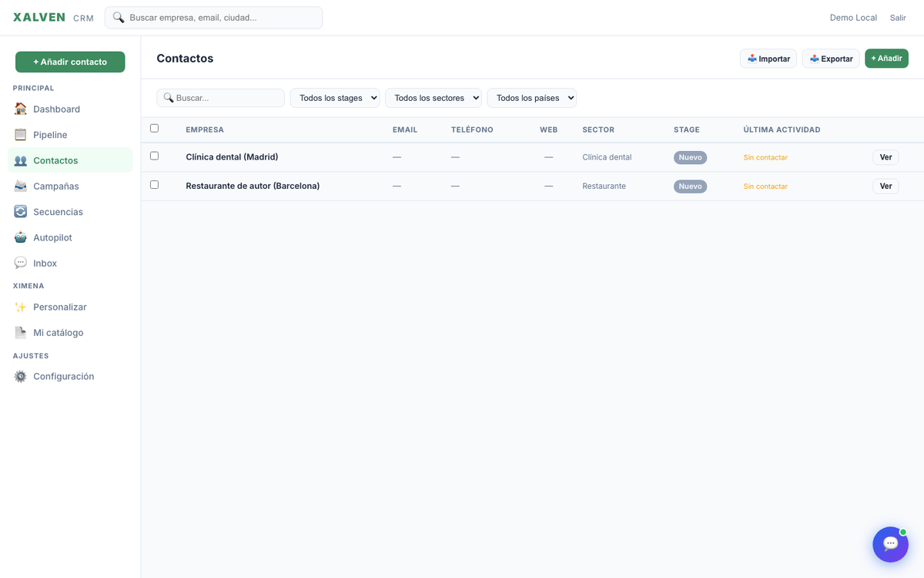Open the floating chat bubble widget
This screenshot has height=578, width=924.
[890, 544]
